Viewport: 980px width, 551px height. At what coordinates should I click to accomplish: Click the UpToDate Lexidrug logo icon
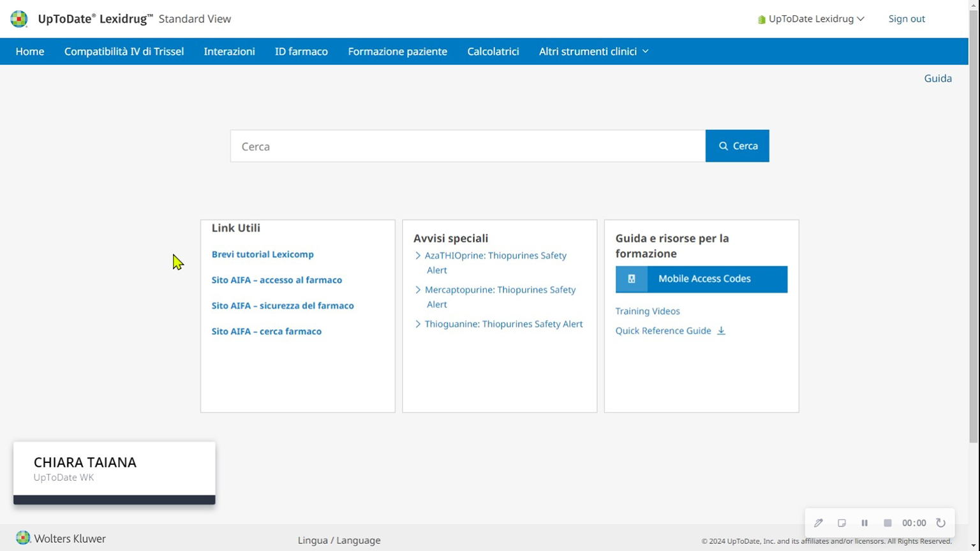point(19,19)
